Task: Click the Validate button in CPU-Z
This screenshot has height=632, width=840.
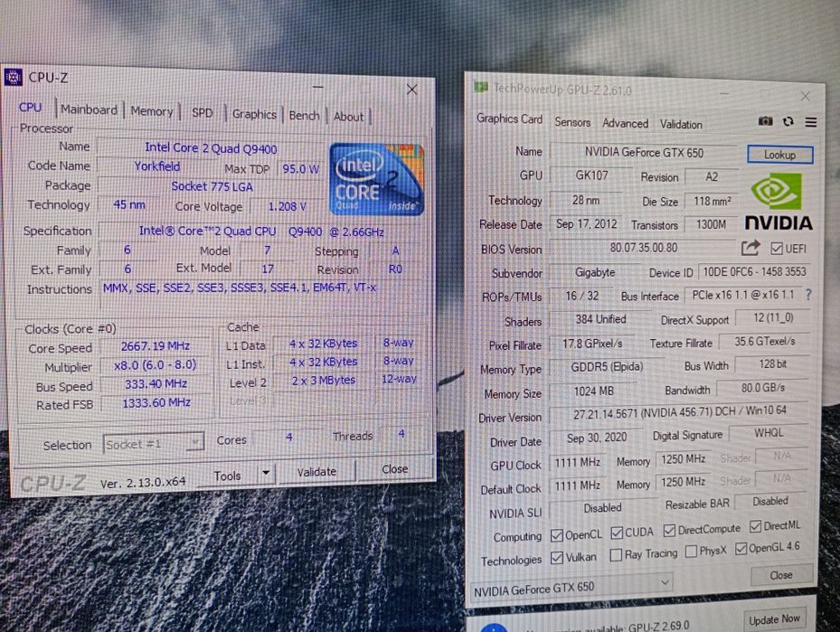Action: [316, 472]
